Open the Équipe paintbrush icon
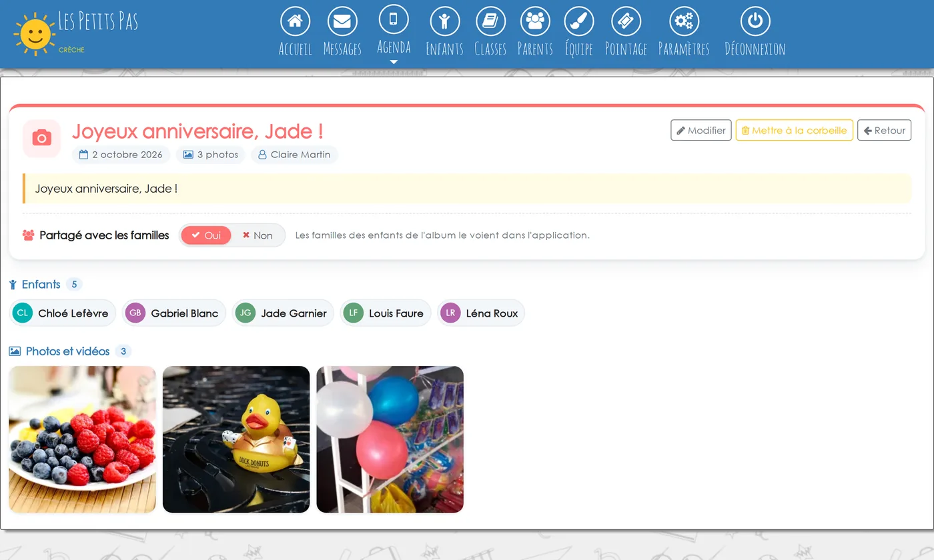Image resolution: width=934 pixels, height=560 pixels. click(579, 21)
